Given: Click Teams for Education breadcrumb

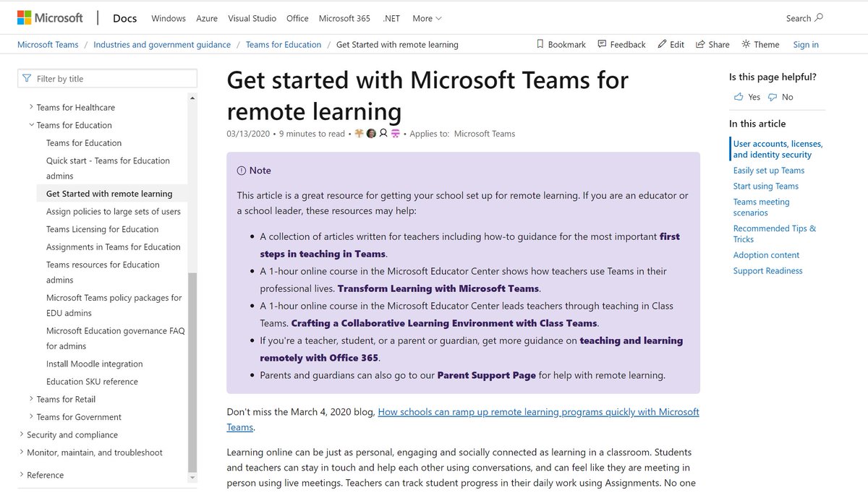Looking at the screenshot, I should tap(284, 44).
